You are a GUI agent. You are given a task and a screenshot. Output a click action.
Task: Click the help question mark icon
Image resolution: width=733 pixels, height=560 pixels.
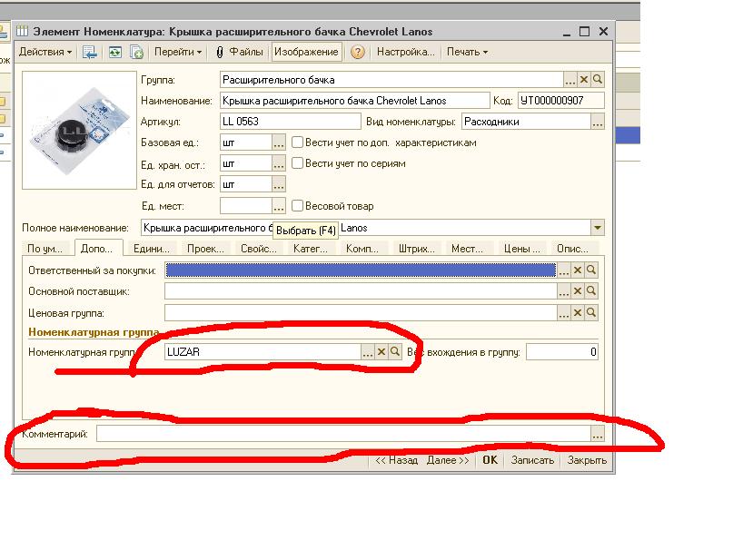(358, 52)
